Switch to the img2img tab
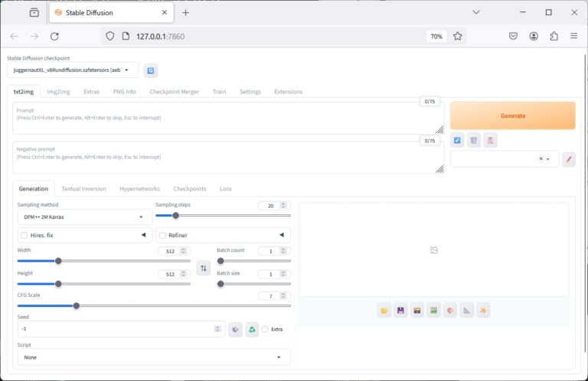This screenshot has width=588, height=381. pyautogui.click(x=59, y=92)
